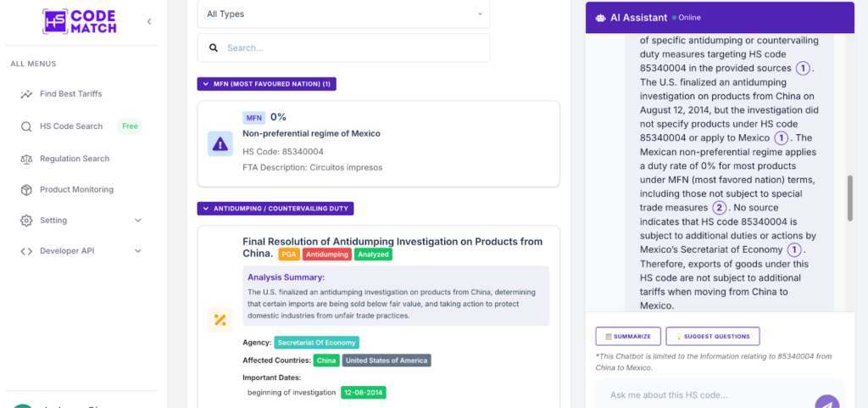Expand the Developer API menu
This screenshot has width=868, height=408.
point(138,251)
